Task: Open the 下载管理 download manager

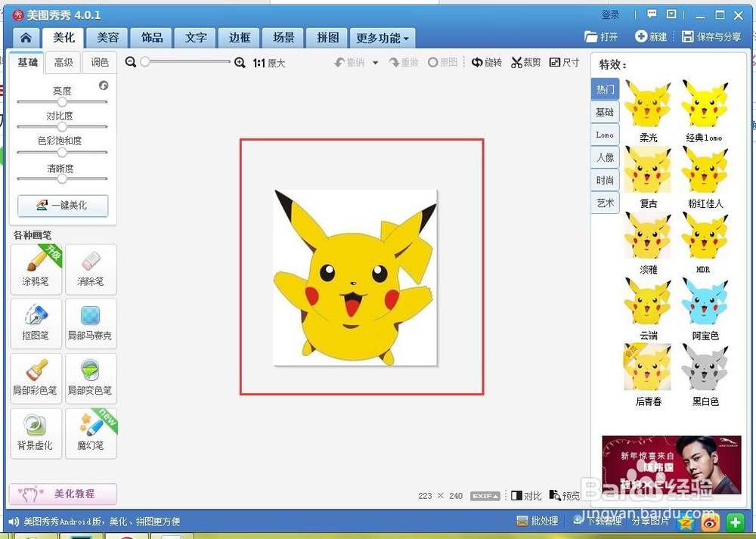Action: 597,521
